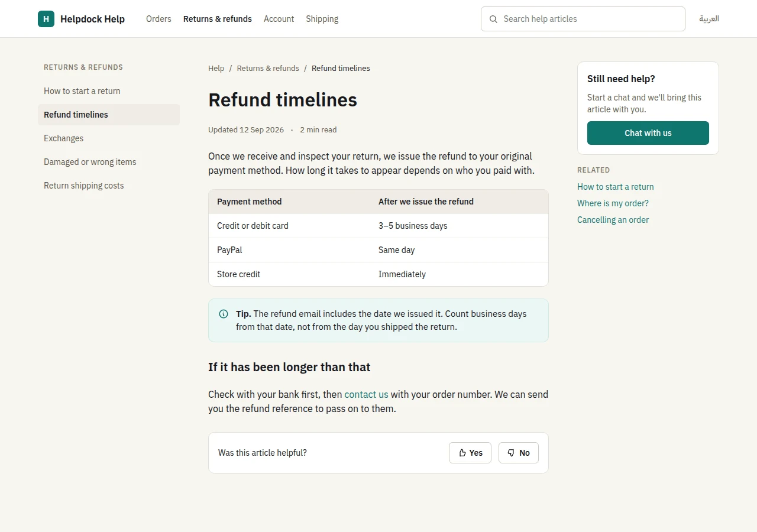Go to Returns & refunds breadcrumb

coord(268,69)
